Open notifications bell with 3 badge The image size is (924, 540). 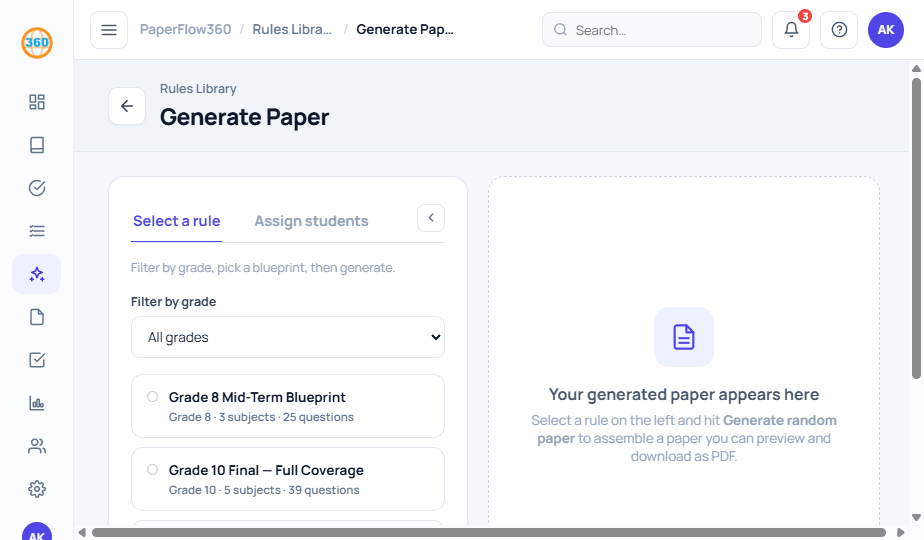point(791,30)
